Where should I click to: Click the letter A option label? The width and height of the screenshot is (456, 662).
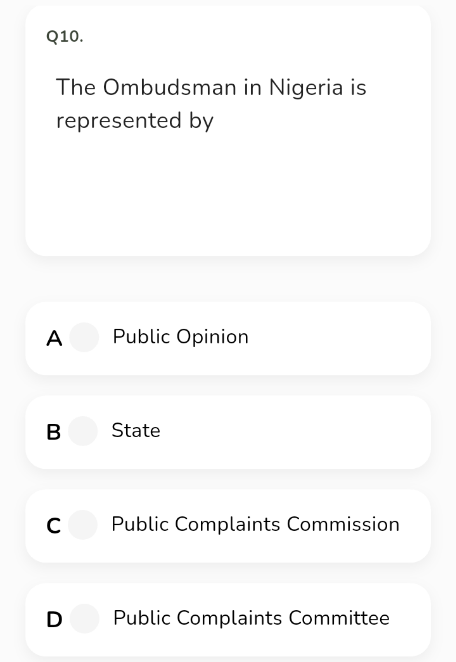coord(54,338)
